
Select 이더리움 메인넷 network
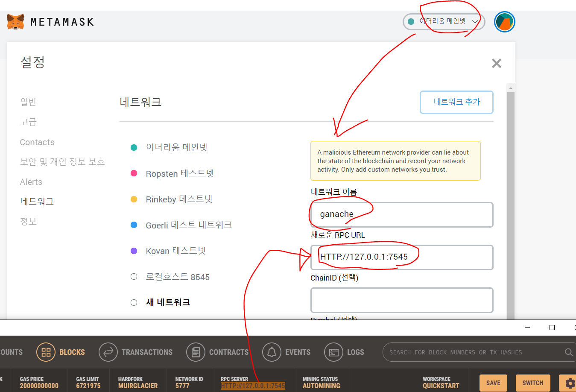click(177, 147)
